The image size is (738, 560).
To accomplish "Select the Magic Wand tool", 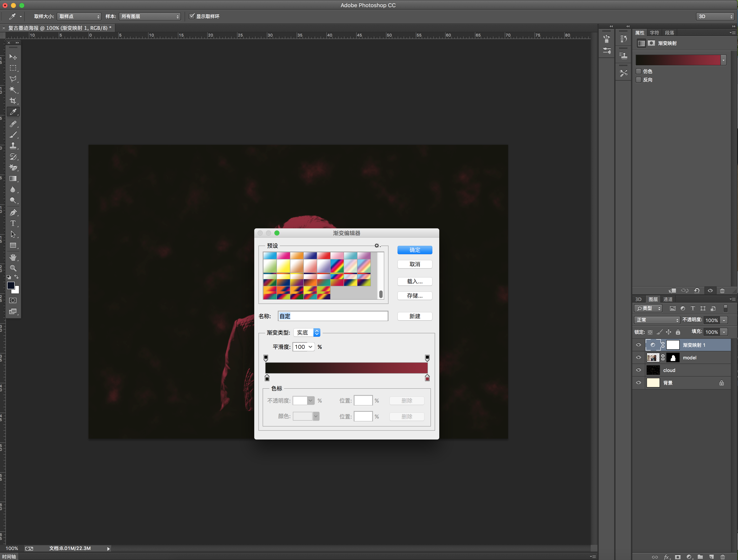I will (13, 90).
